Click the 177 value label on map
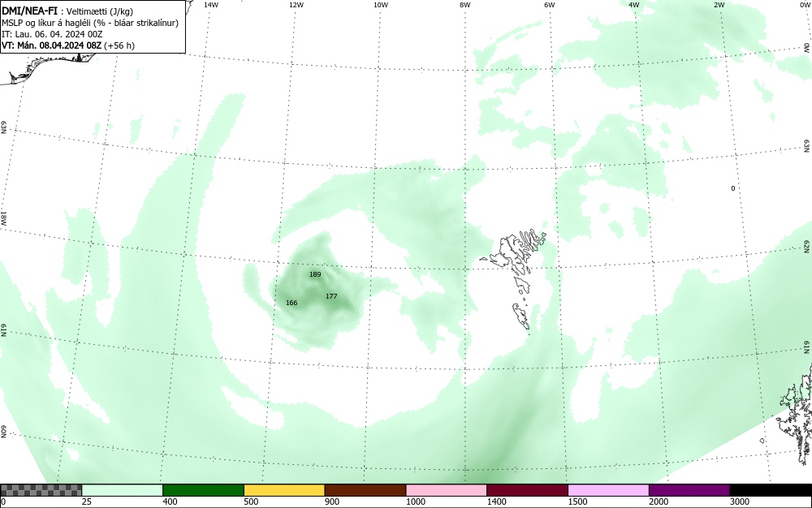 (331, 296)
